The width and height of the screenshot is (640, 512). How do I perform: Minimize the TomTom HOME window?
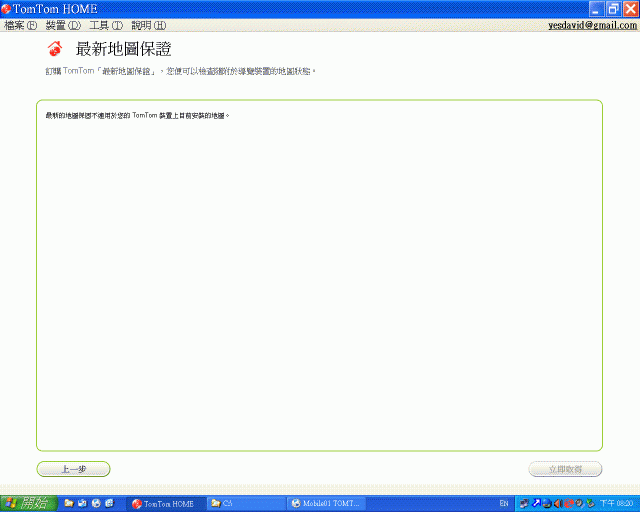596,9
